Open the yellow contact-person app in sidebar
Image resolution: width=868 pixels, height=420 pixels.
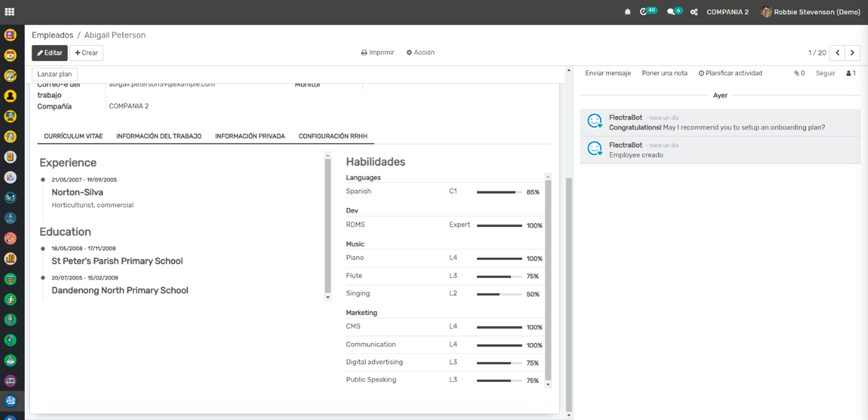[10, 96]
